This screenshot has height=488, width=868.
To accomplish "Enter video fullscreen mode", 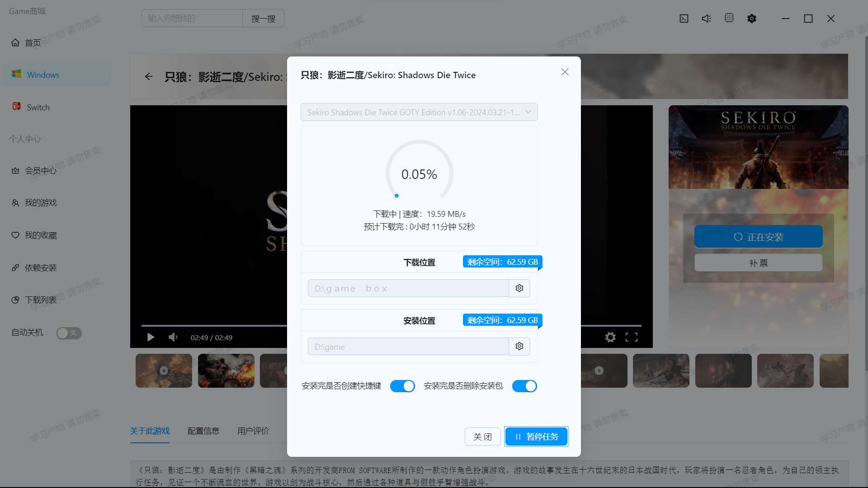I will tap(632, 337).
